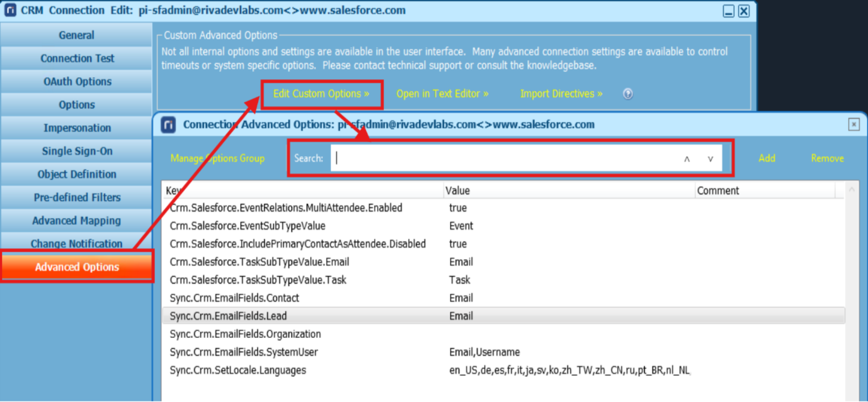Viewport: 868px width, 402px height.
Task: Select the Options tab
Action: pyautogui.click(x=77, y=105)
